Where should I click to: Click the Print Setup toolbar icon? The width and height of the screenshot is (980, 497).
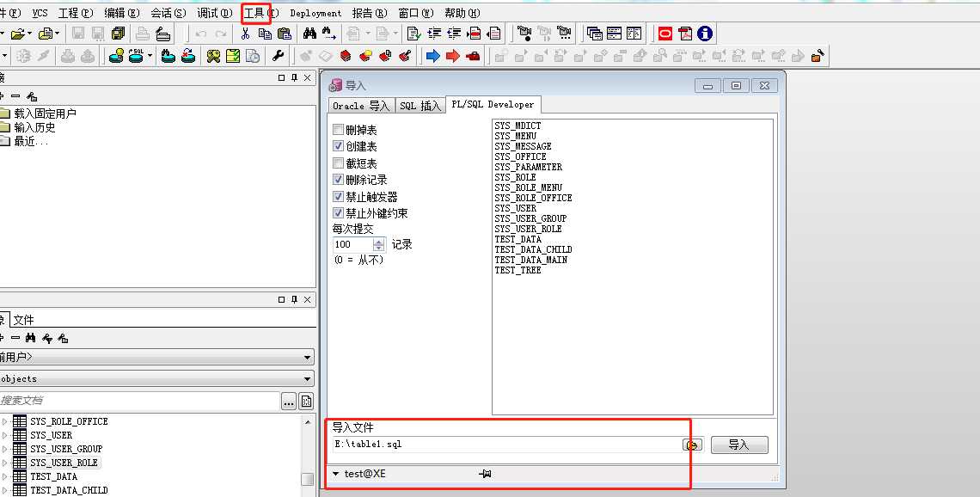click(x=162, y=34)
